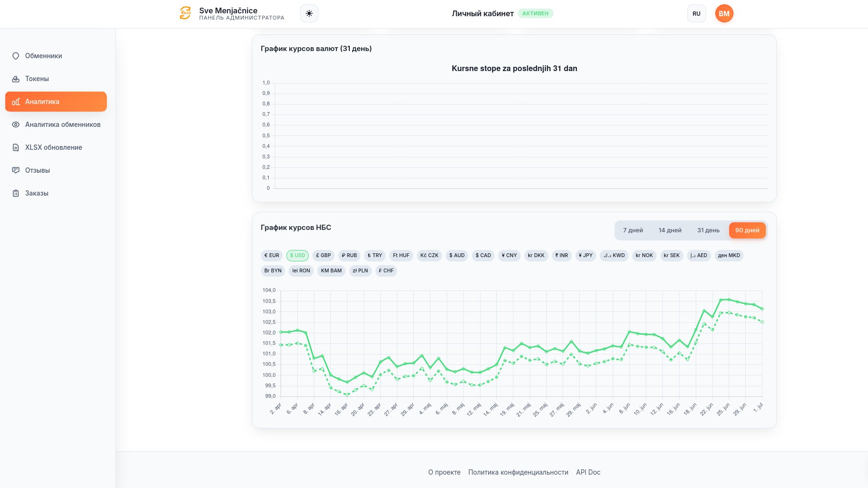Open the RU language selector

click(x=696, y=13)
